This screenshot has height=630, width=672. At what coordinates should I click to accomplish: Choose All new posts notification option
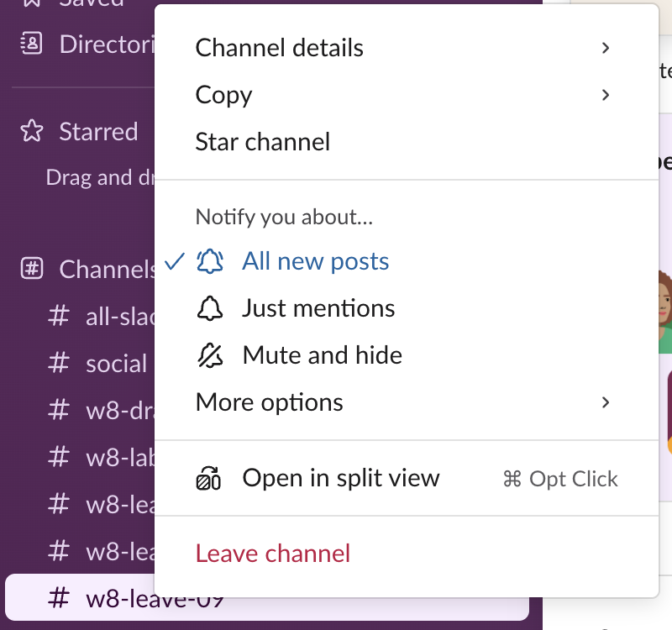coord(407,261)
